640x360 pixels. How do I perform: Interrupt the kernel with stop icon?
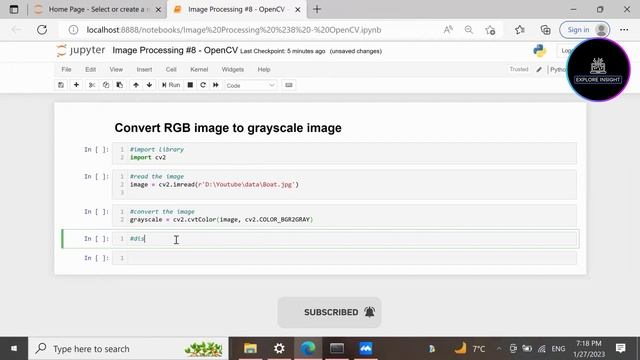coord(190,85)
